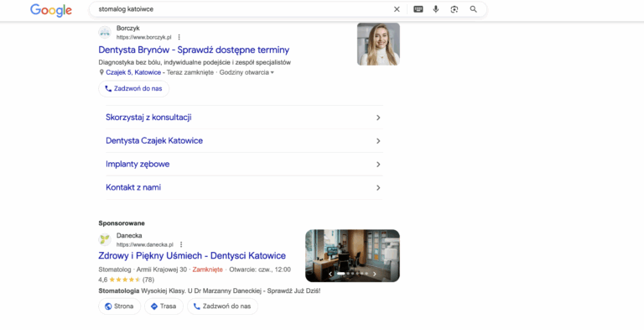Viewport: 644px width, 330px height.
Task: Expand the 'Implanty zębowe' chevron
Action: [x=378, y=165]
